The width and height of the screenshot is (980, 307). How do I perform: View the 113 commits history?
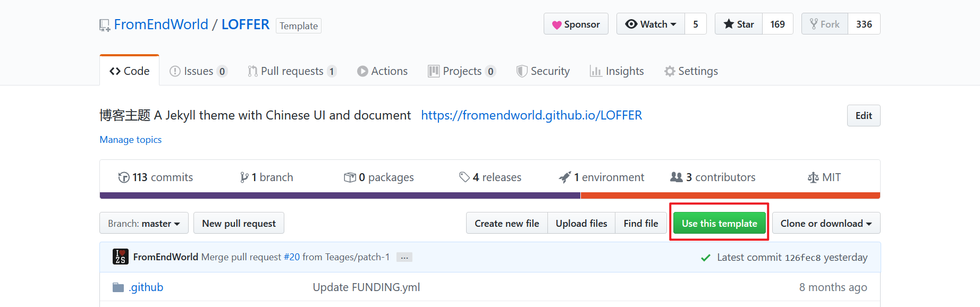coord(156,177)
